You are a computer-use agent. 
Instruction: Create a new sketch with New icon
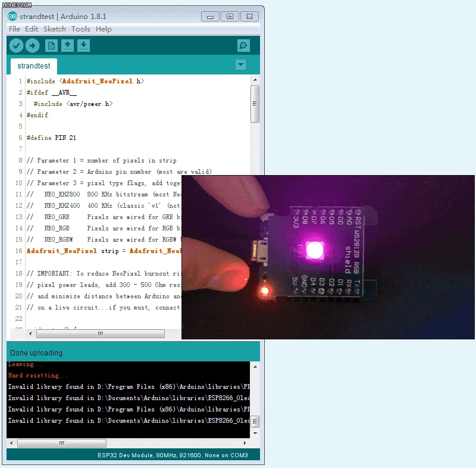coord(51,46)
